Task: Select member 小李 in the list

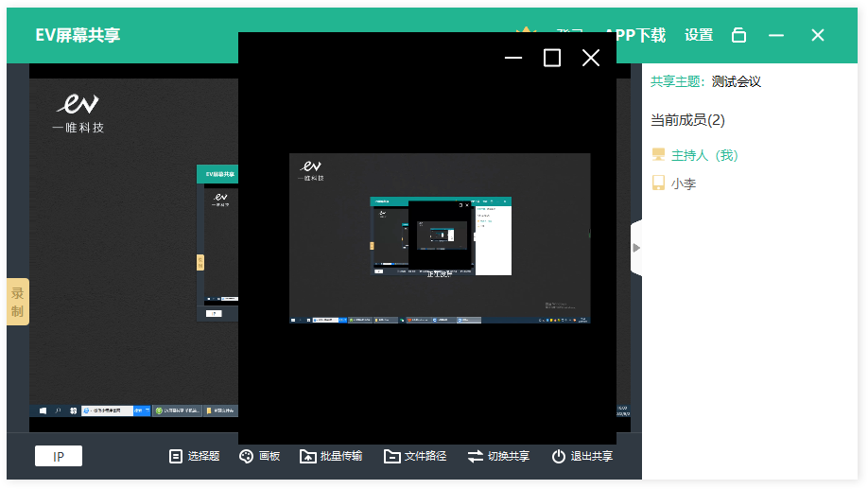Action: tap(683, 183)
